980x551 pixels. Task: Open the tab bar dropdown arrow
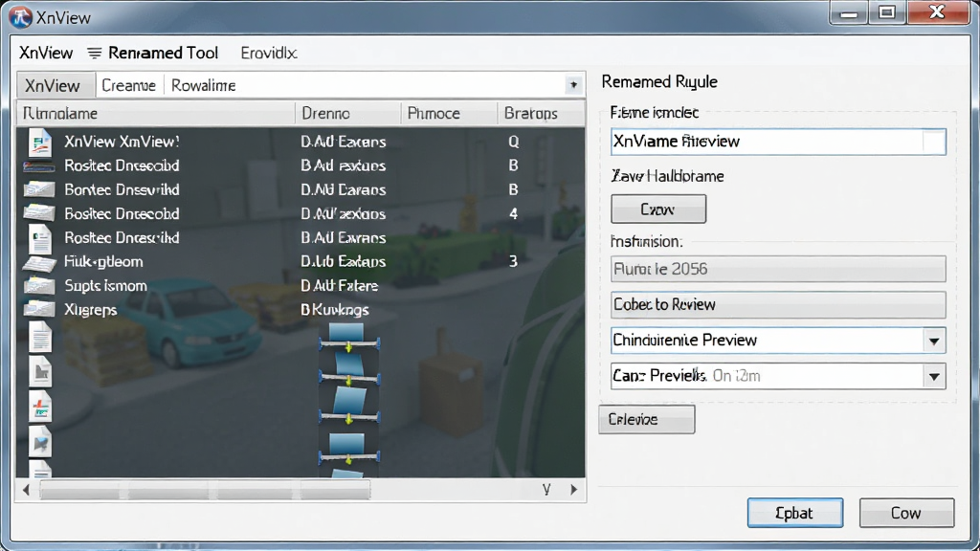573,85
